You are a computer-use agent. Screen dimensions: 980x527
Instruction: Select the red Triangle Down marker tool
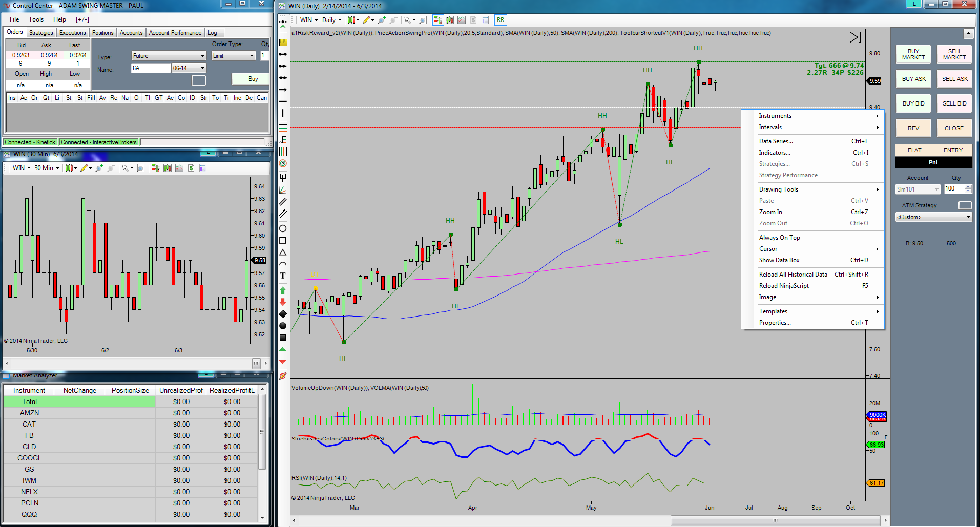[x=283, y=362]
